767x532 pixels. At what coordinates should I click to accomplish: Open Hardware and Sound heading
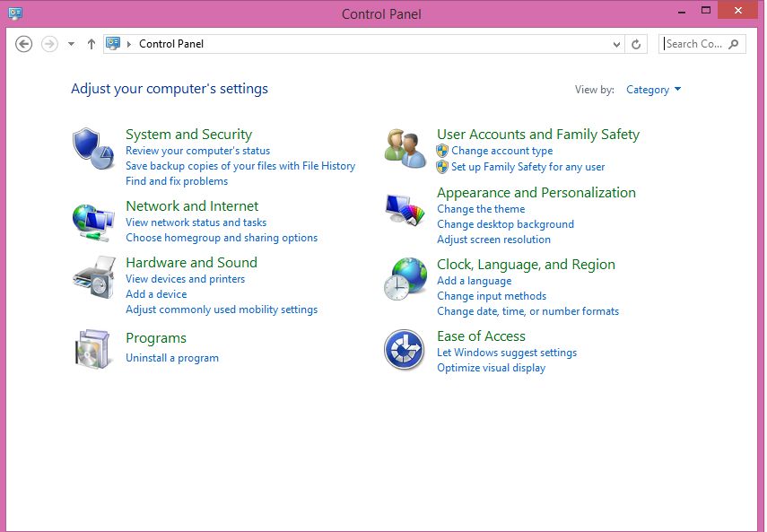[x=191, y=262]
